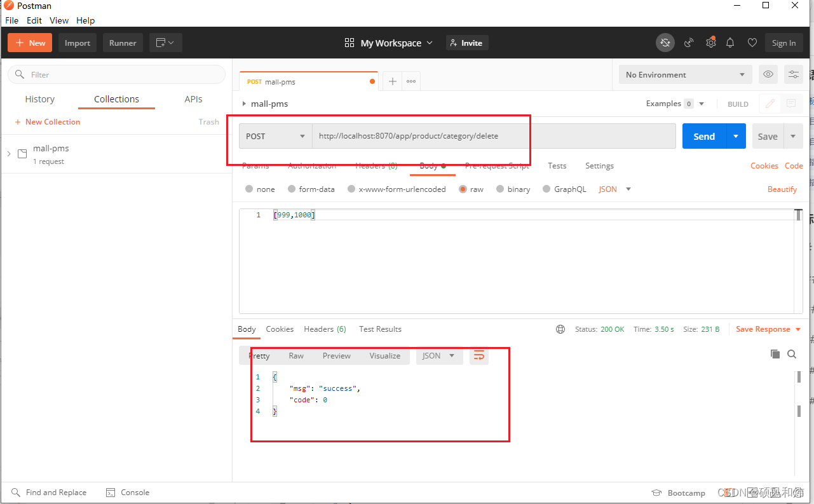Image resolution: width=814 pixels, height=504 pixels.
Task: Switch to response Headers (6) tab
Action: [325, 329]
